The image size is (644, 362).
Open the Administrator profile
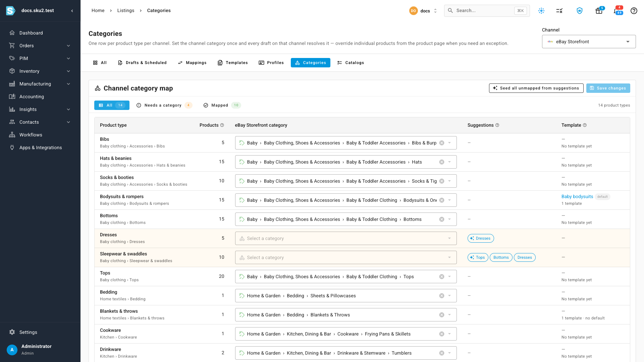(x=40, y=350)
